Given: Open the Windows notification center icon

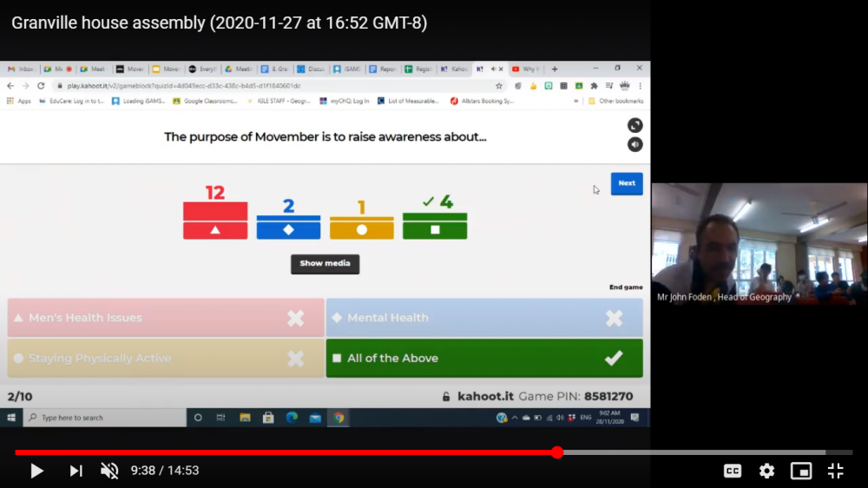Looking at the screenshot, I should point(635,418).
